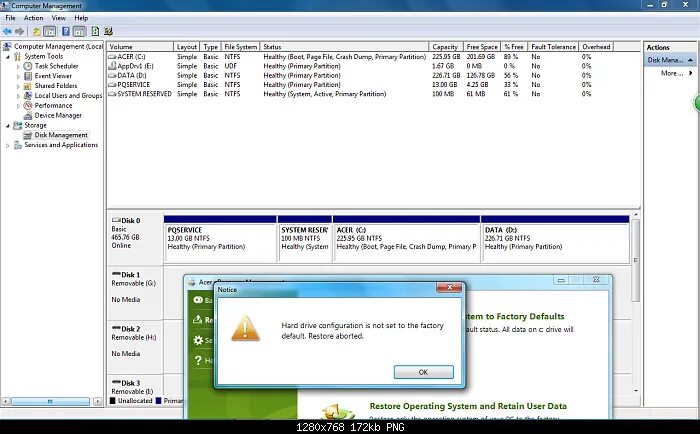Sort by the File System column header
The width and height of the screenshot is (700, 434).
(x=240, y=46)
